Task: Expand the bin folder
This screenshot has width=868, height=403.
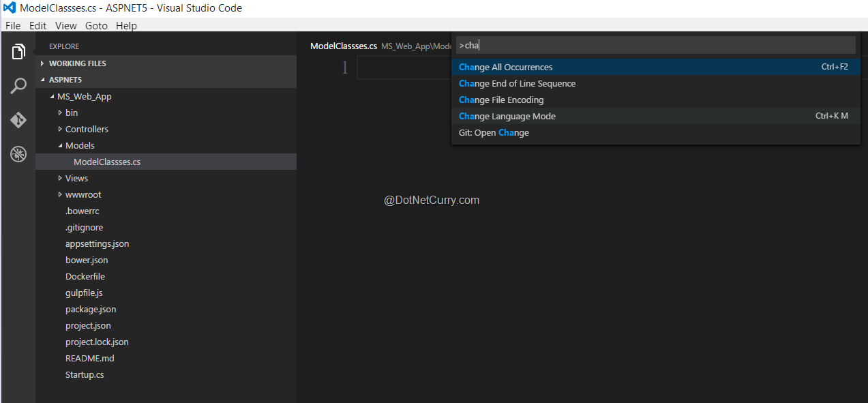Action: pyautogui.click(x=166, y=113)
